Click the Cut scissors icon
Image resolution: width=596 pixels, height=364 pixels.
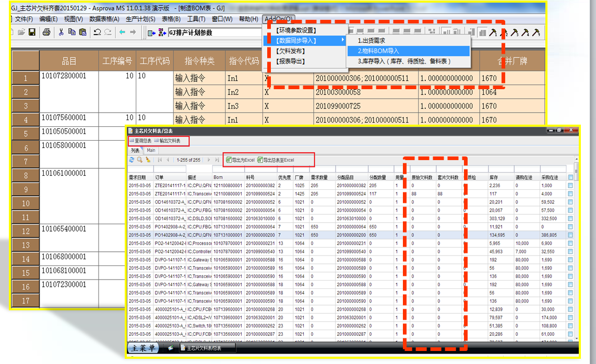[x=61, y=32]
